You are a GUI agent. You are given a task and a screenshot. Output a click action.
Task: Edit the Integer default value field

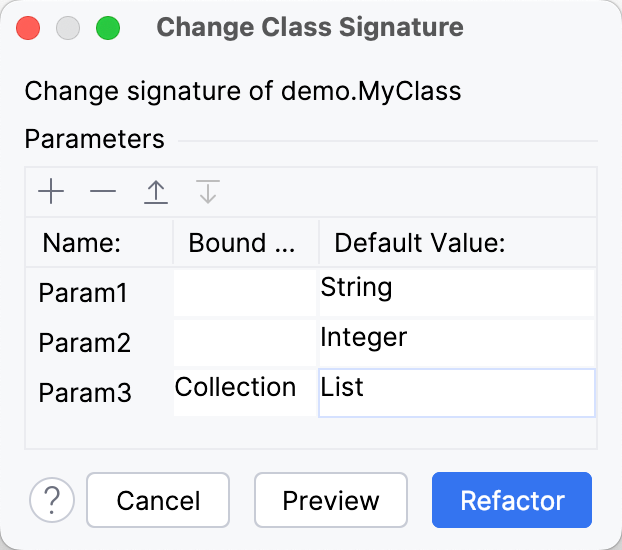click(456, 341)
